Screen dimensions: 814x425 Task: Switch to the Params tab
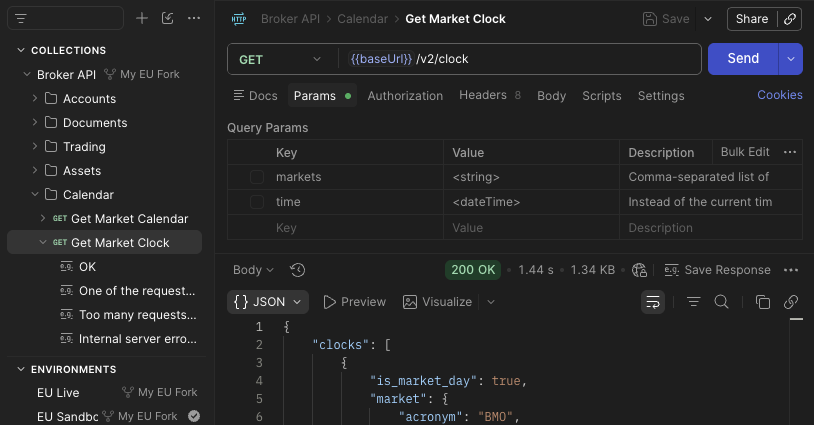click(322, 95)
